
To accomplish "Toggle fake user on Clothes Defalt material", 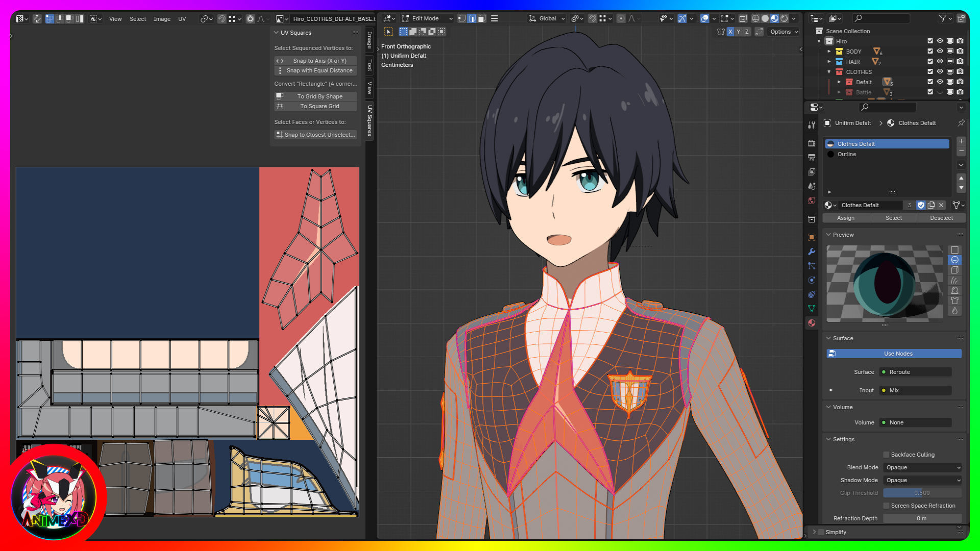I will (921, 205).
